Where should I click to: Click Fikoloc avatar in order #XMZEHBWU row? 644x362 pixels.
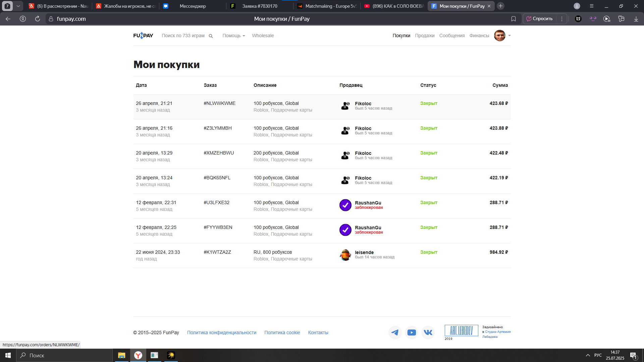345,156
